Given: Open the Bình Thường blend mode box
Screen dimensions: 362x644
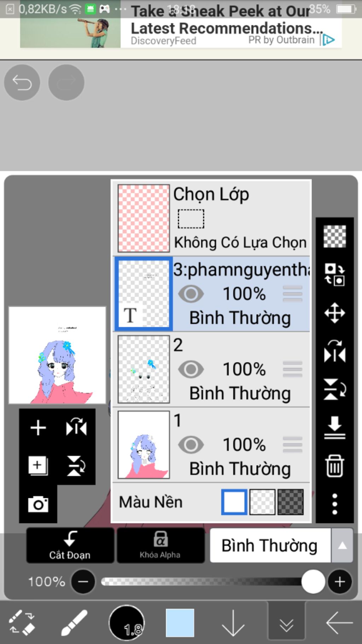Looking at the screenshot, I should coord(270,546).
